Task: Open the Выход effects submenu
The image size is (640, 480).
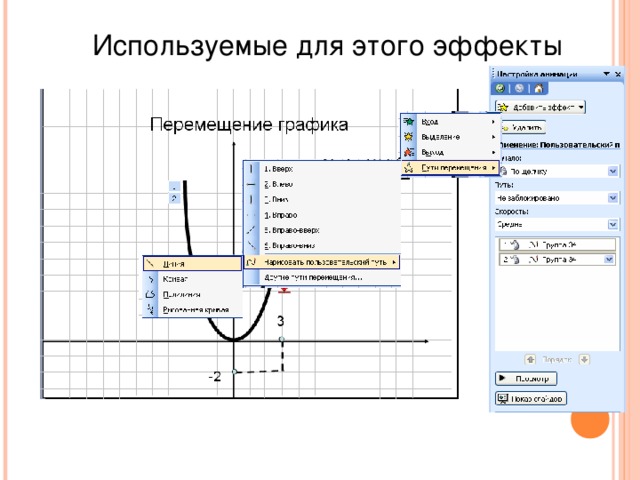Action: coord(449,152)
